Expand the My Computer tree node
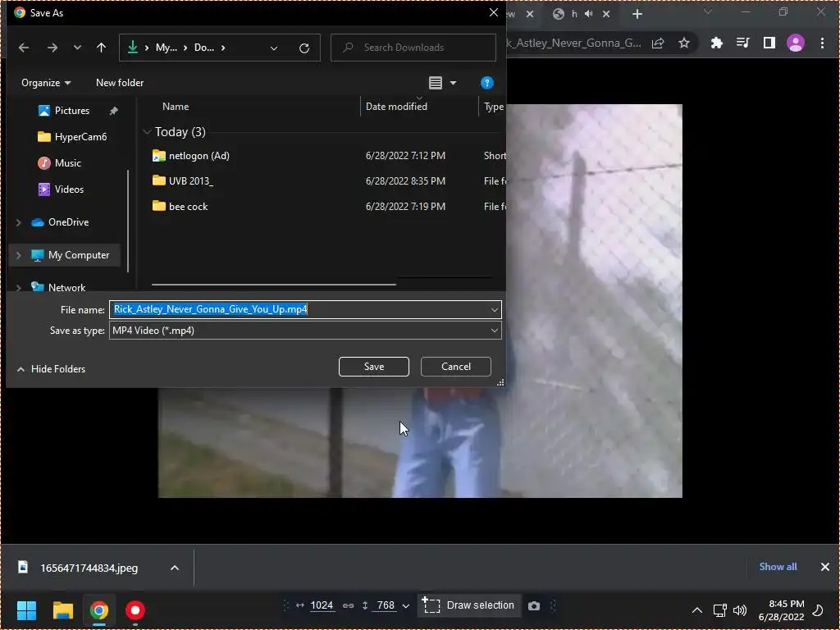 19,256
